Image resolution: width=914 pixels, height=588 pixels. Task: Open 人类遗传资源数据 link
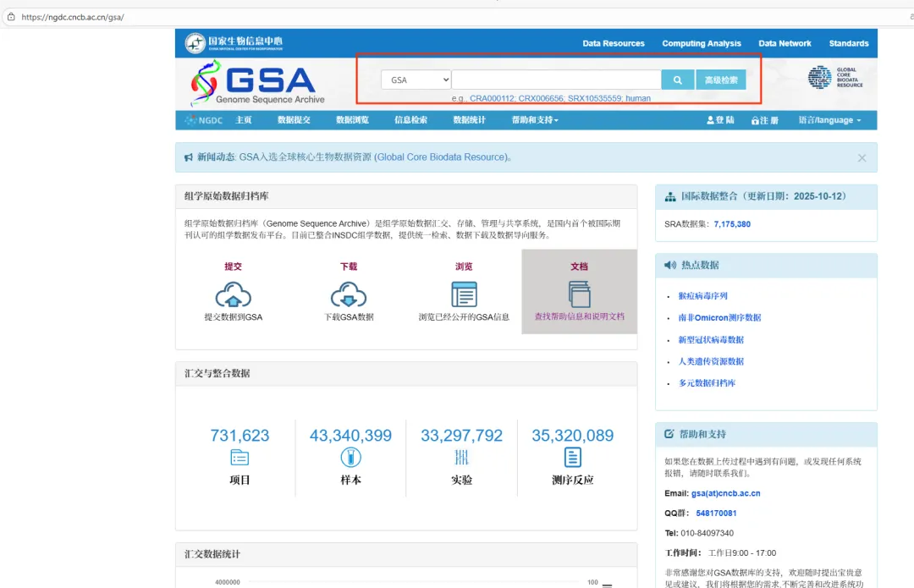pyautogui.click(x=711, y=361)
